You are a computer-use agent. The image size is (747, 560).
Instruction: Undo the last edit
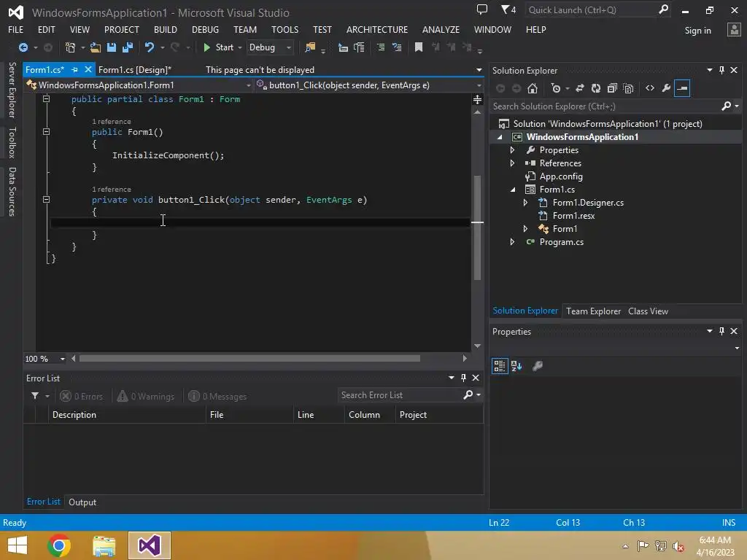pyautogui.click(x=150, y=47)
